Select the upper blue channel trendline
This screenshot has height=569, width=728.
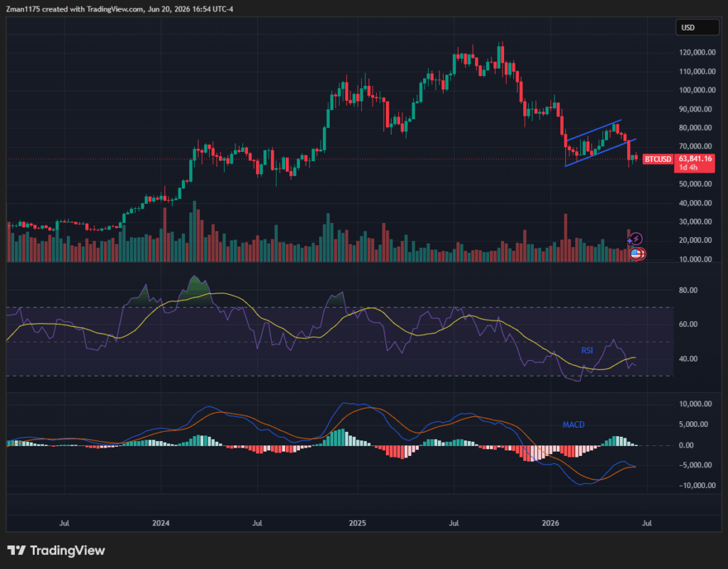594,130
